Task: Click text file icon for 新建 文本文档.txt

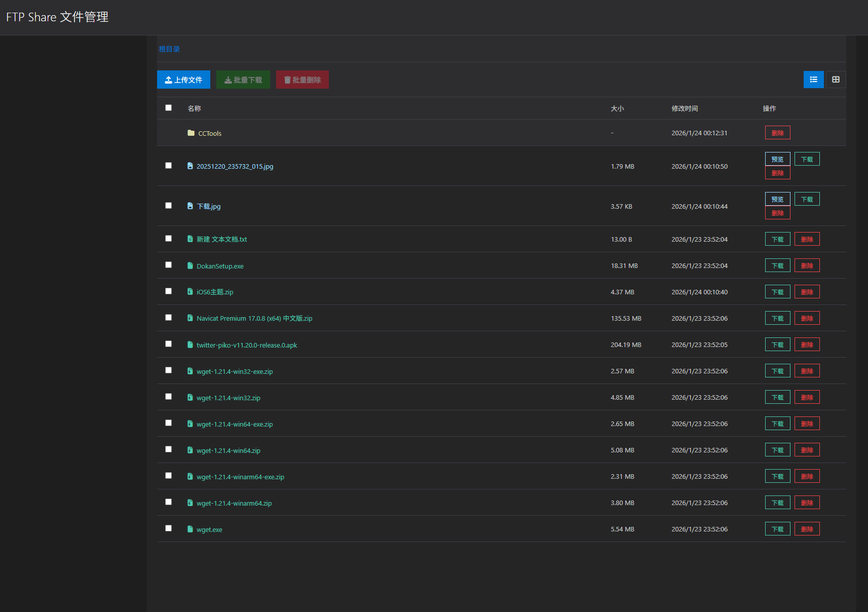Action: coord(190,239)
